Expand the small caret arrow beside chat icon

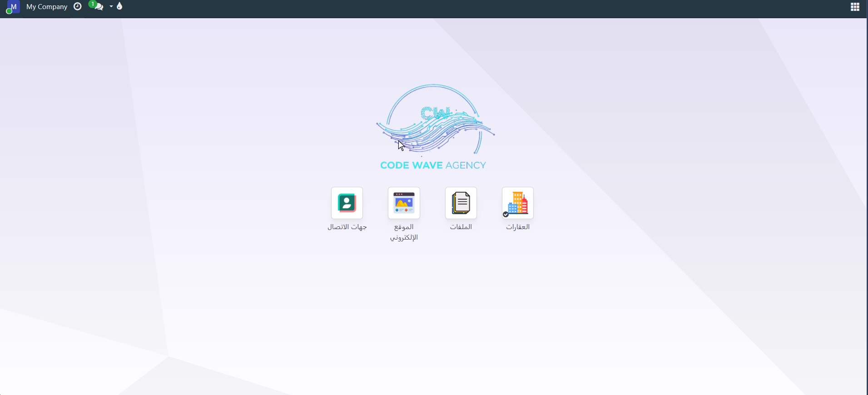111,7
